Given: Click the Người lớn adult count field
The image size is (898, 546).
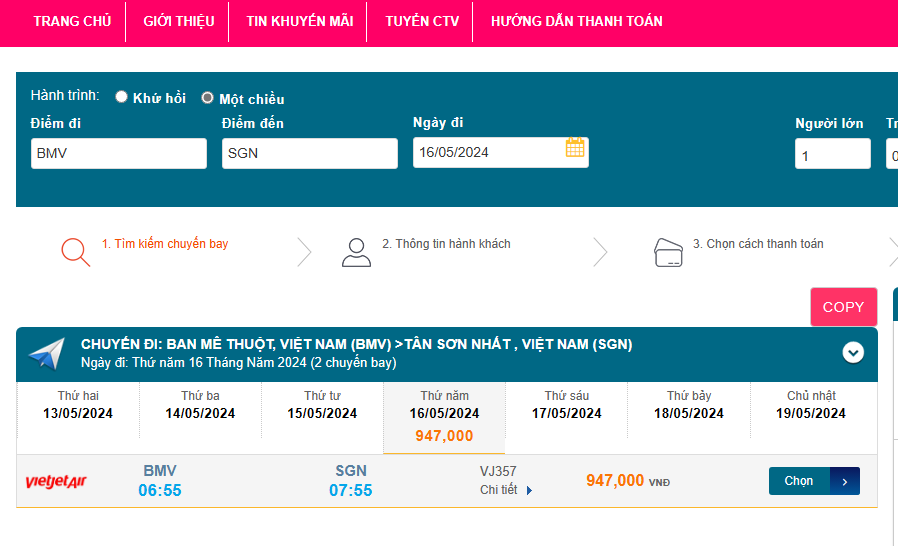Looking at the screenshot, I should tap(832, 155).
